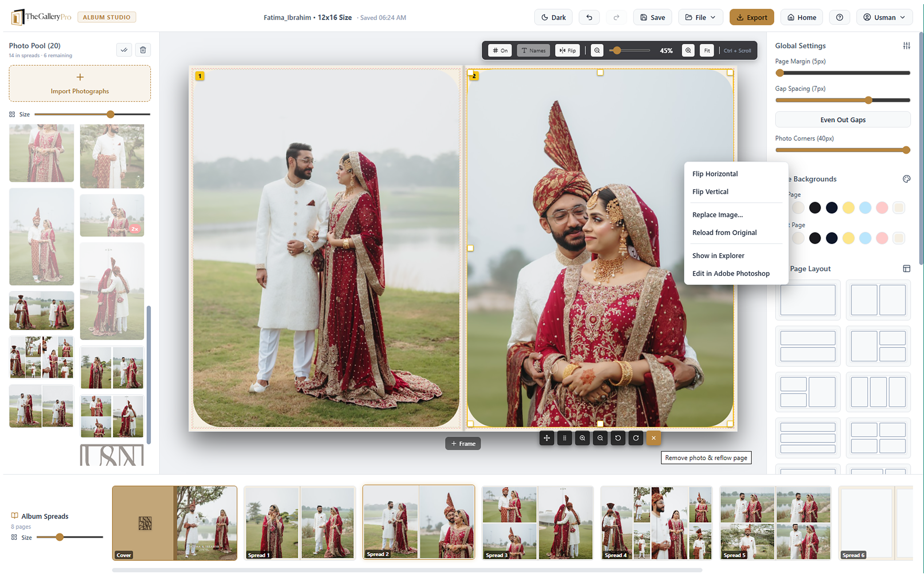The image size is (924, 578).
Task: Click Import Photographs
Action: 80,83
